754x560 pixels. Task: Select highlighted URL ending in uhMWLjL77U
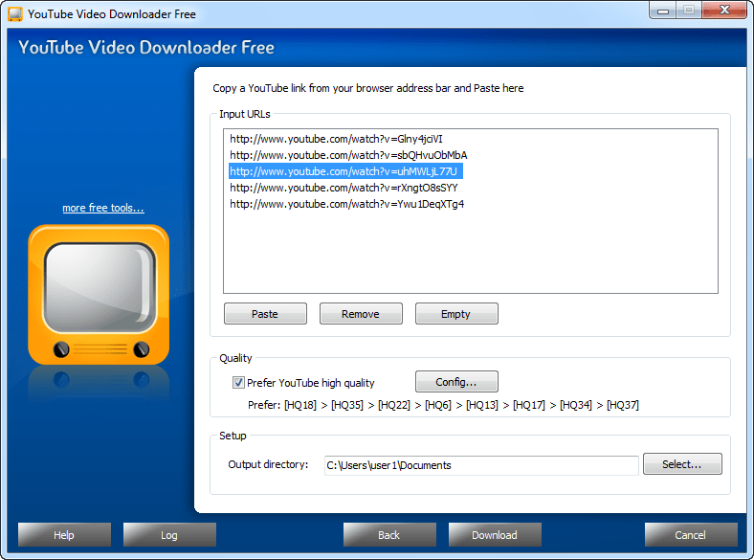click(x=345, y=171)
